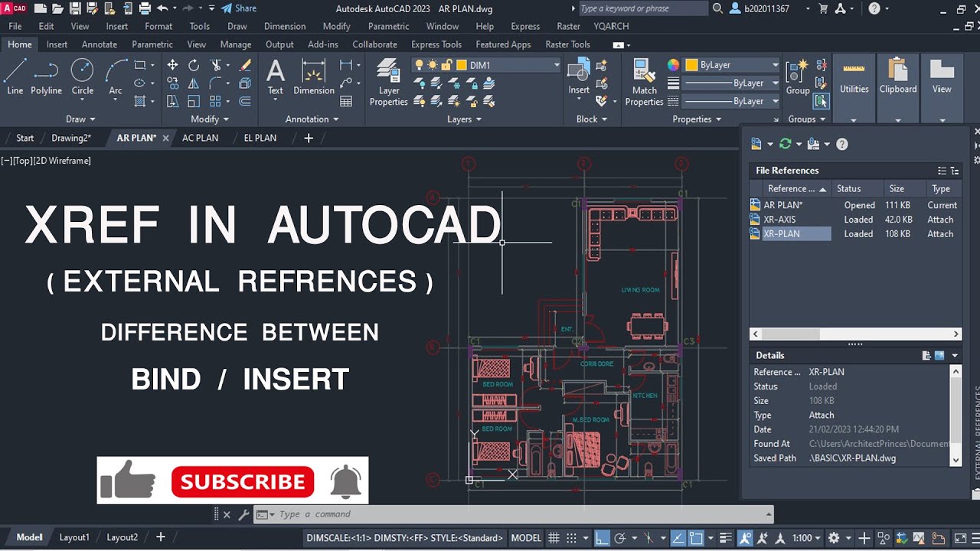Open Layer Properties manager
The width and height of the screenshot is (980, 551).
tap(389, 83)
